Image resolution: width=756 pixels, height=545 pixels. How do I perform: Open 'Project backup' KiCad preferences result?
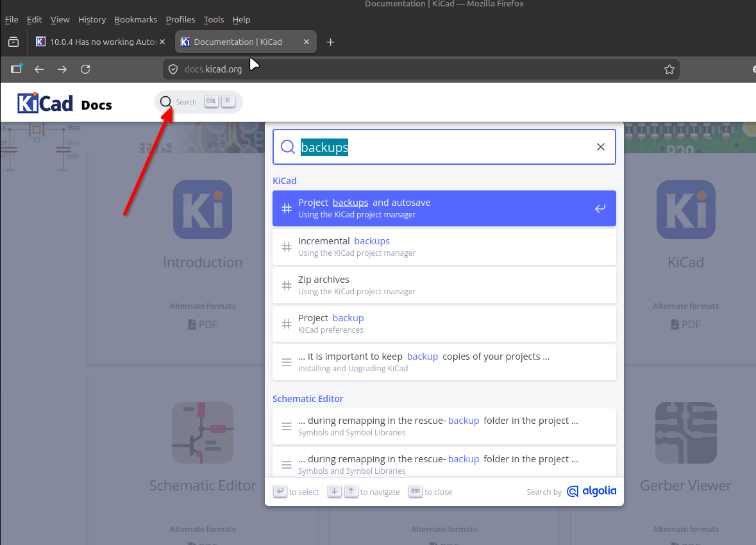(444, 324)
